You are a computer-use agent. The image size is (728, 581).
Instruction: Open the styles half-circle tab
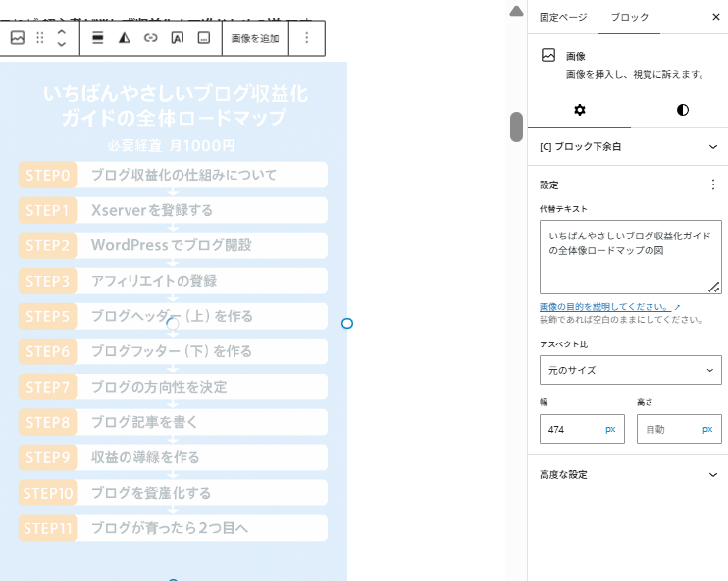[x=683, y=109]
